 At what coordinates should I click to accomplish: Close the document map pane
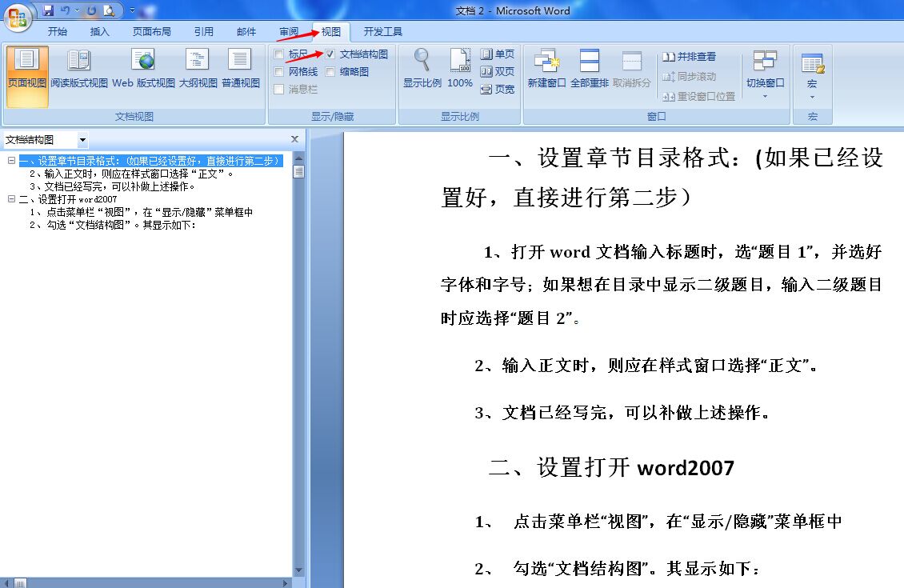coord(294,139)
